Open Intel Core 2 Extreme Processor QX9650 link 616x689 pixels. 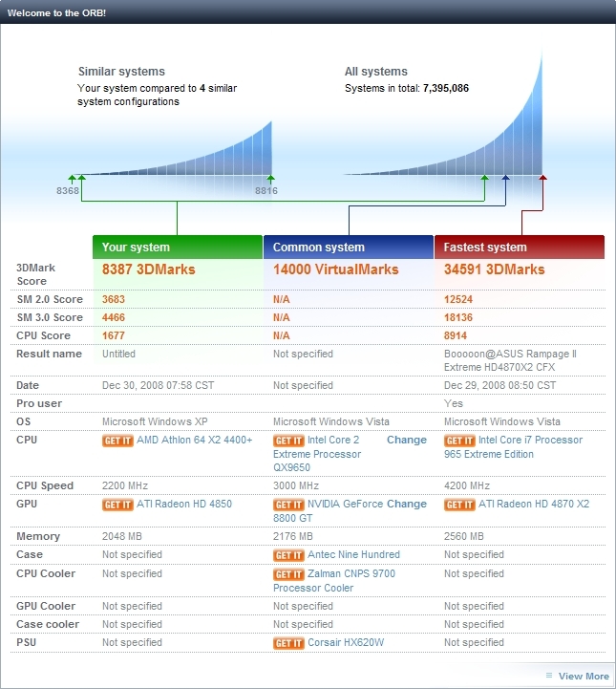click(317, 454)
